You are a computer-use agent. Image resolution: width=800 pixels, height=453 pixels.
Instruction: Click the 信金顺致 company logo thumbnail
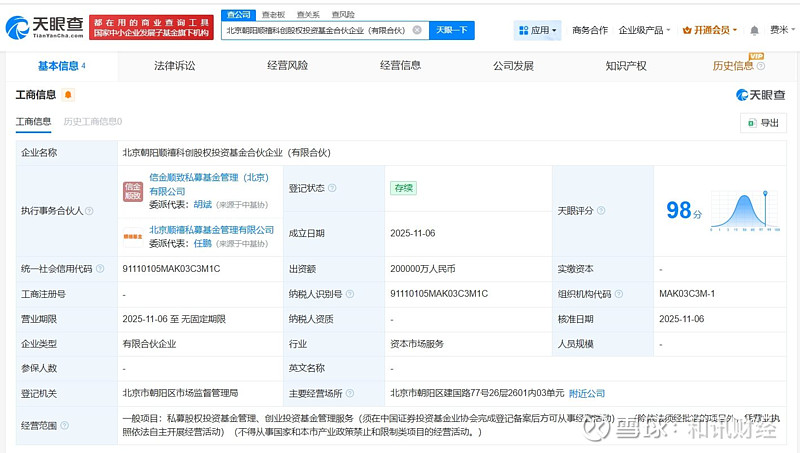pyautogui.click(x=132, y=190)
